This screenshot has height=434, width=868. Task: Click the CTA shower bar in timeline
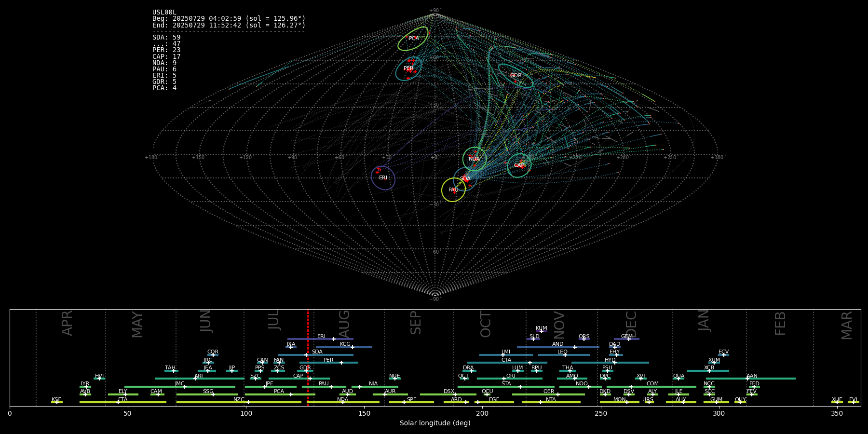click(x=507, y=363)
